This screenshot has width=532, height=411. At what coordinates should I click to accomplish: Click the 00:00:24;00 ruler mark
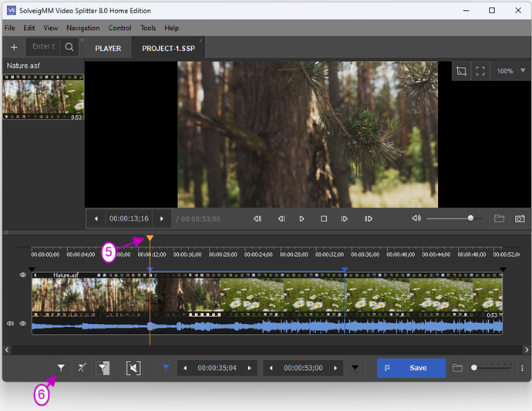[258, 254]
